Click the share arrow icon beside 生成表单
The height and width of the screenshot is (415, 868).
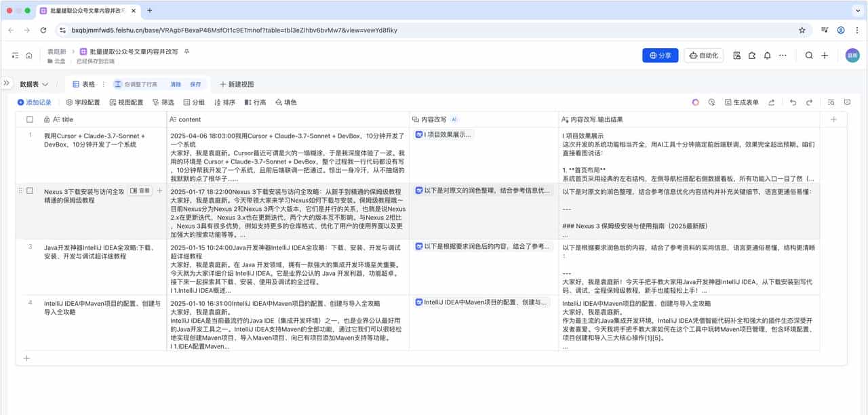click(x=771, y=102)
